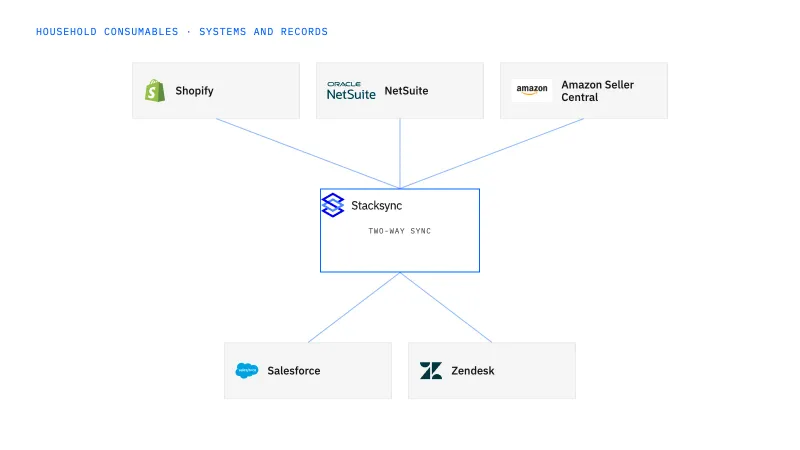Click the Salesforce cloud logo

click(x=246, y=370)
